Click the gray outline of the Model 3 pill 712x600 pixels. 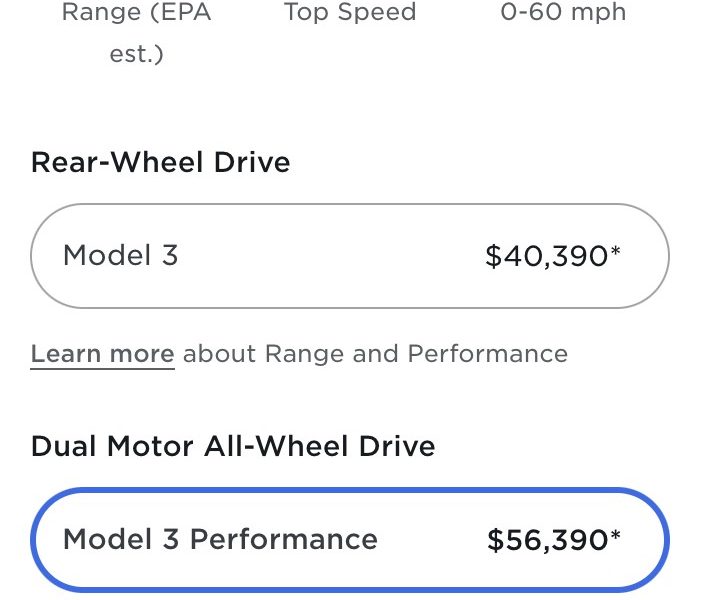tap(350, 204)
